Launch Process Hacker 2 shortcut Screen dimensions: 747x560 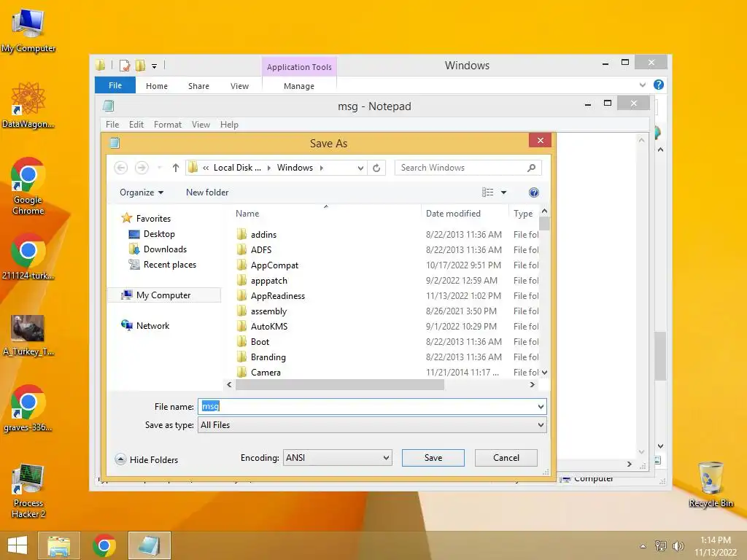point(28,491)
